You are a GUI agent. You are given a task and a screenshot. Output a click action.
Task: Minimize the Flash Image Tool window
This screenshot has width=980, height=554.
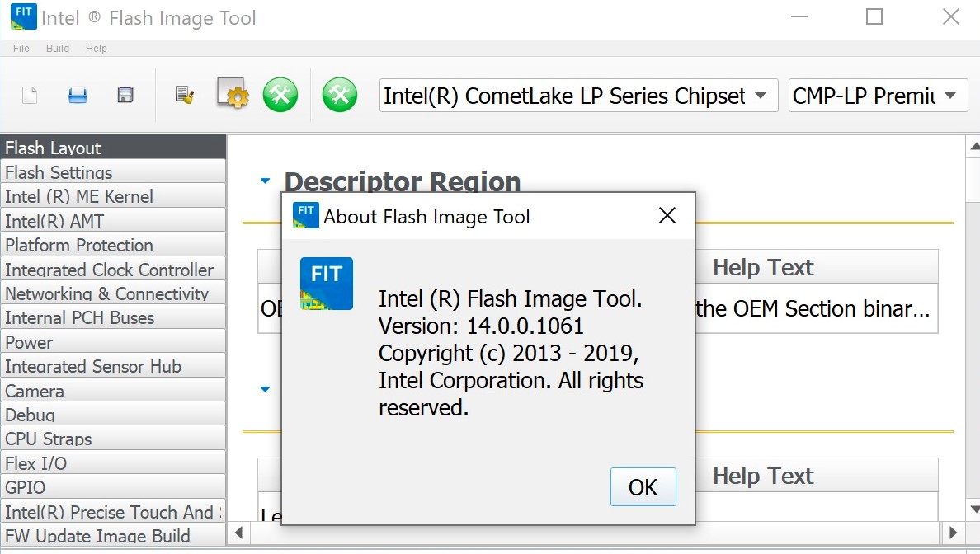pos(799,16)
